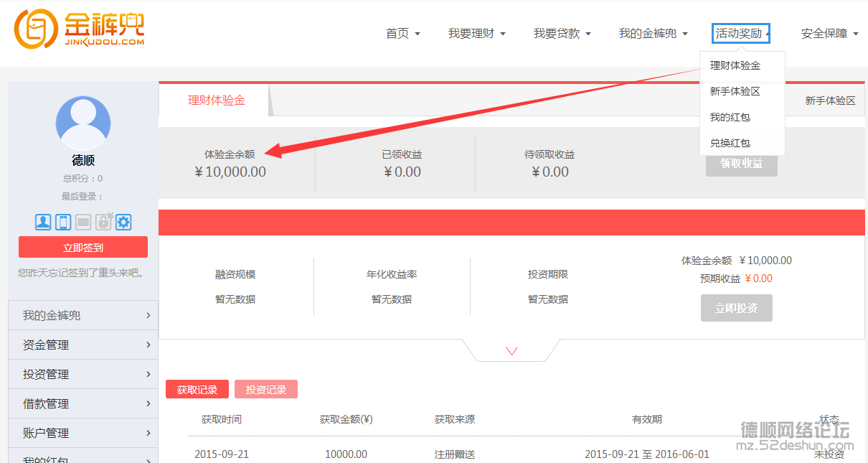The image size is (868, 463).
Task: Click the red down chevron expander
Action: click(511, 351)
